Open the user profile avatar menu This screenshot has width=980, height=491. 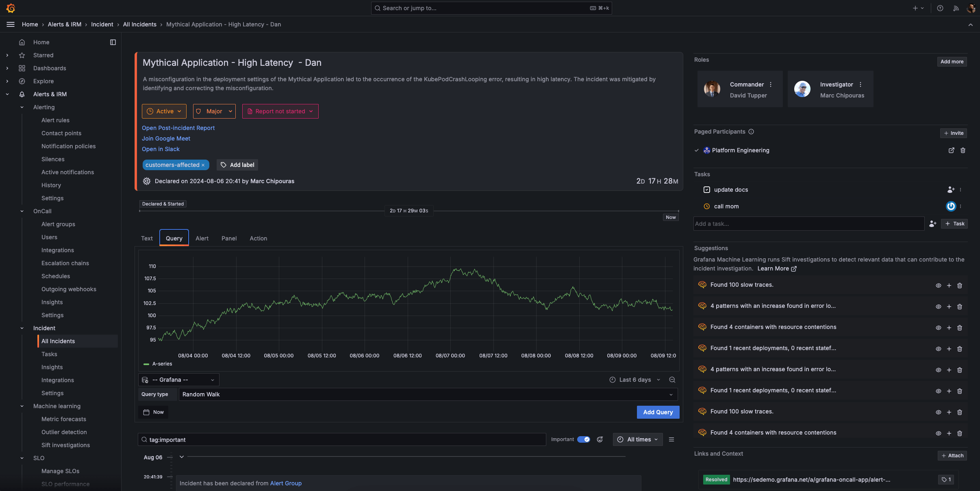[971, 8]
